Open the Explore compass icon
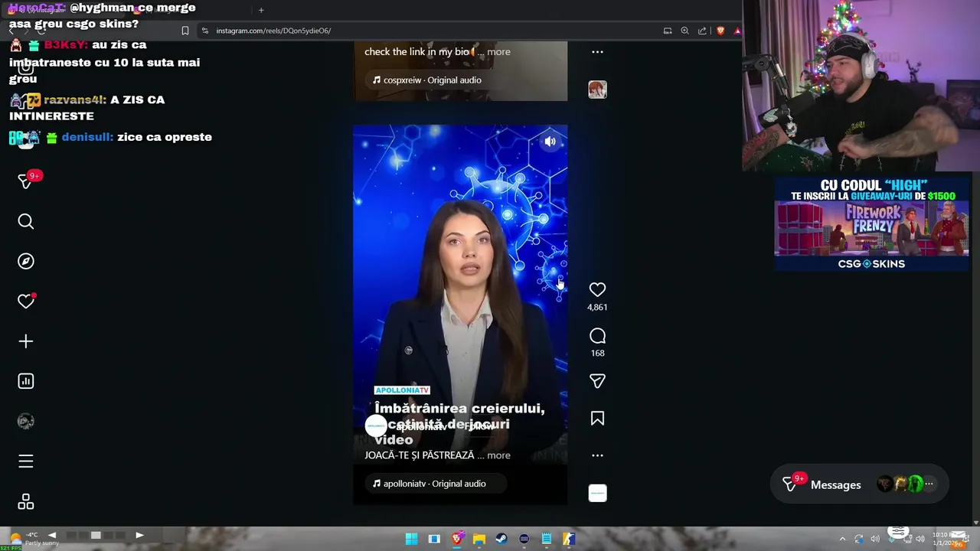Viewport: 980px width, 551px height. [x=26, y=262]
